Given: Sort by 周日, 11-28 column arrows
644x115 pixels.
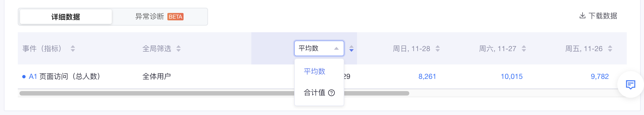Looking at the screenshot, I should [438, 49].
